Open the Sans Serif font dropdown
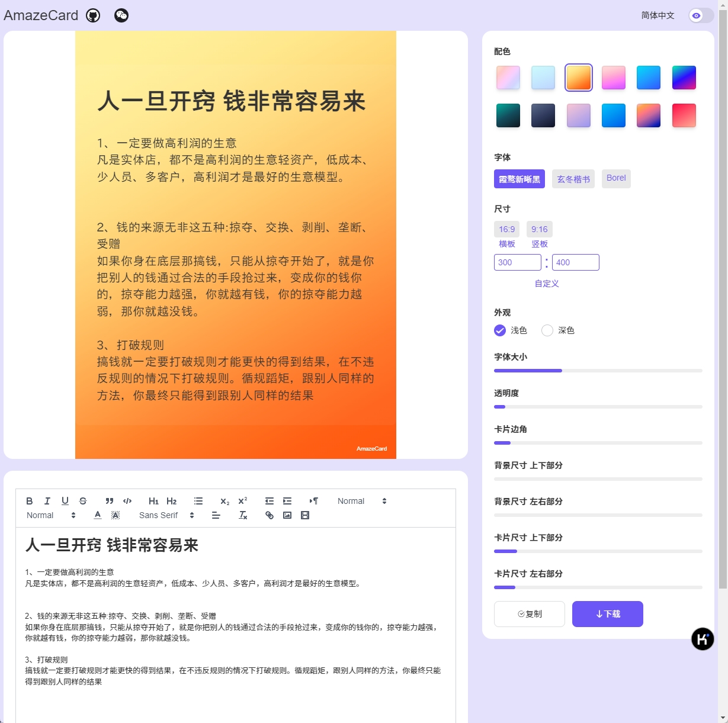This screenshot has height=723, width=728. [x=166, y=515]
